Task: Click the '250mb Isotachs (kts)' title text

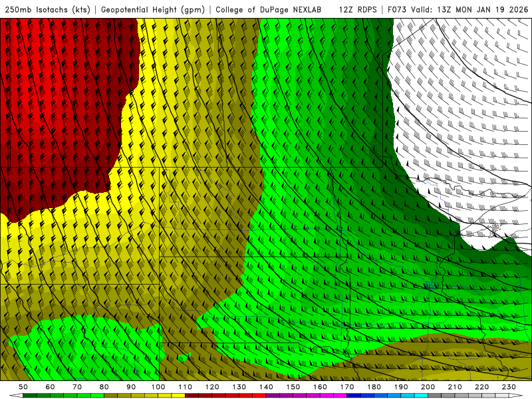Action: tap(47, 9)
